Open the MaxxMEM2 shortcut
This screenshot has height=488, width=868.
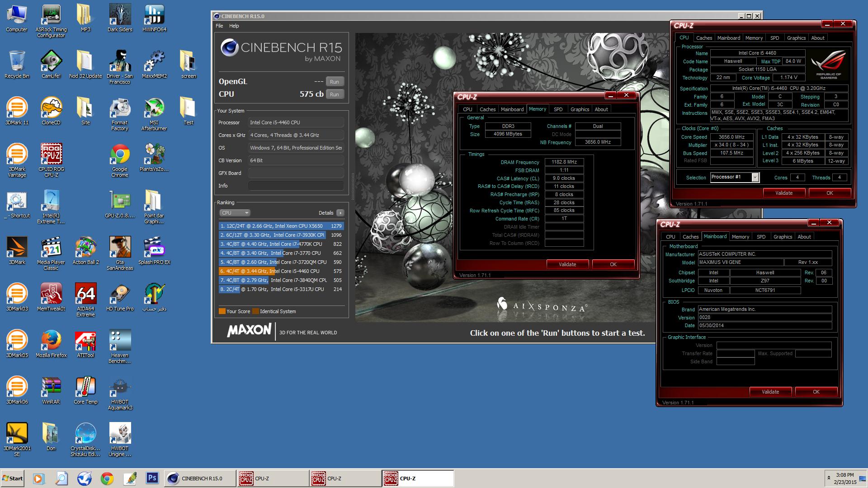(154, 65)
